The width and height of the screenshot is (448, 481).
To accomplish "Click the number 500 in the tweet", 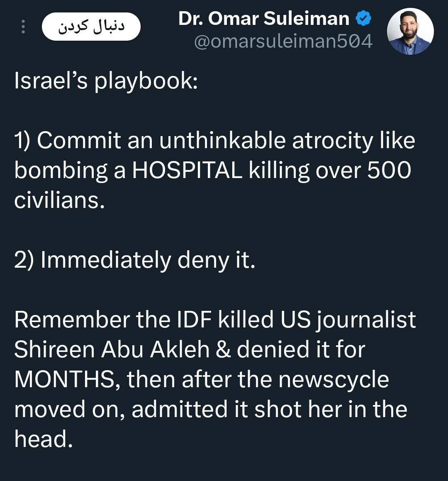I will click(389, 170).
